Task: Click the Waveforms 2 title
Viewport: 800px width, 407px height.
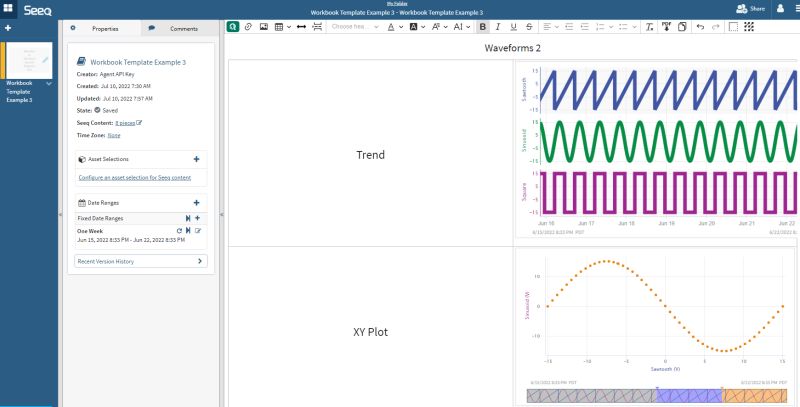Action: pyautogui.click(x=512, y=48)
